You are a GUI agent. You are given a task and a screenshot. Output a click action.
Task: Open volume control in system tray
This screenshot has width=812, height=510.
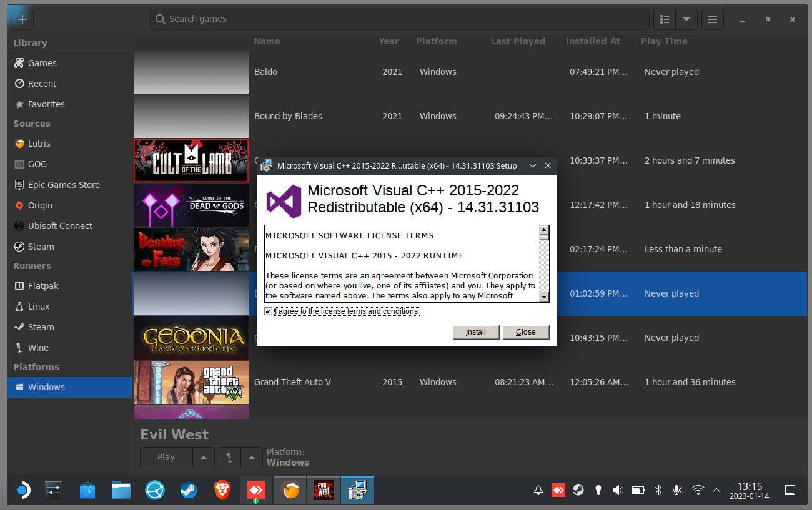point(618,491)
